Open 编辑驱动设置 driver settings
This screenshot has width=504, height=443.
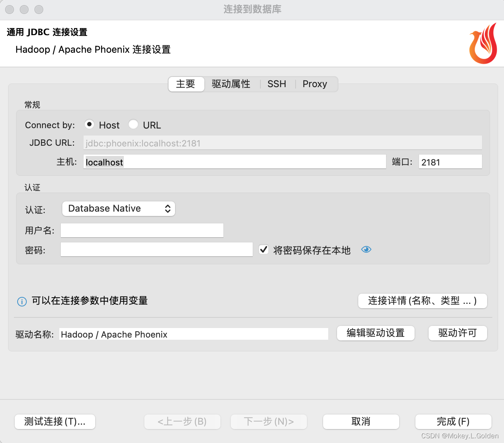coord(375,333)
